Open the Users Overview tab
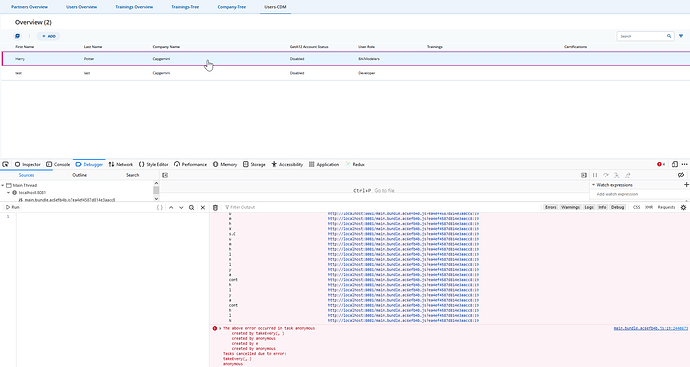Image resolution: width=690 pixels, height=367 pixels. click(x=81, y=7)
